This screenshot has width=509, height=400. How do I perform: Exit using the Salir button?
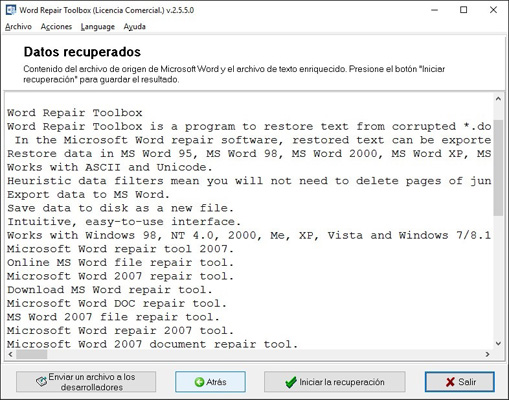point(459,382)
